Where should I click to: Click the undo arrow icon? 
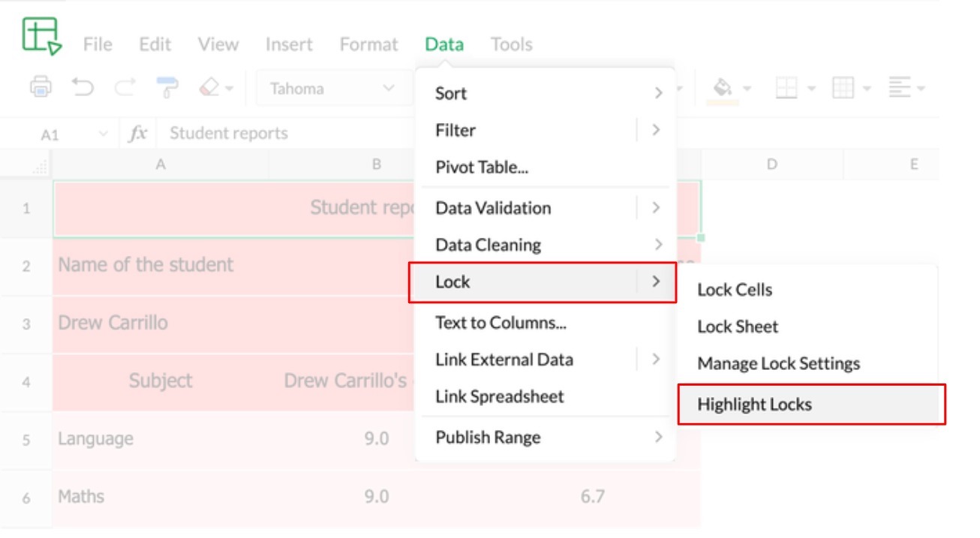[83, 87]
